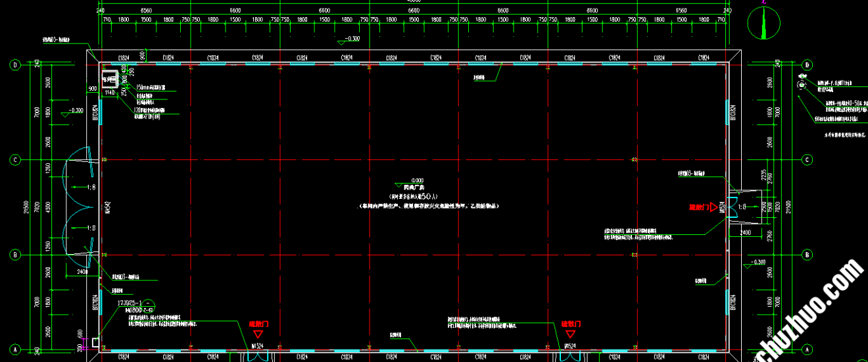Click the 1:8 ramp slope label at east door
The image size is (868, 362).
(x=742, y=207)
